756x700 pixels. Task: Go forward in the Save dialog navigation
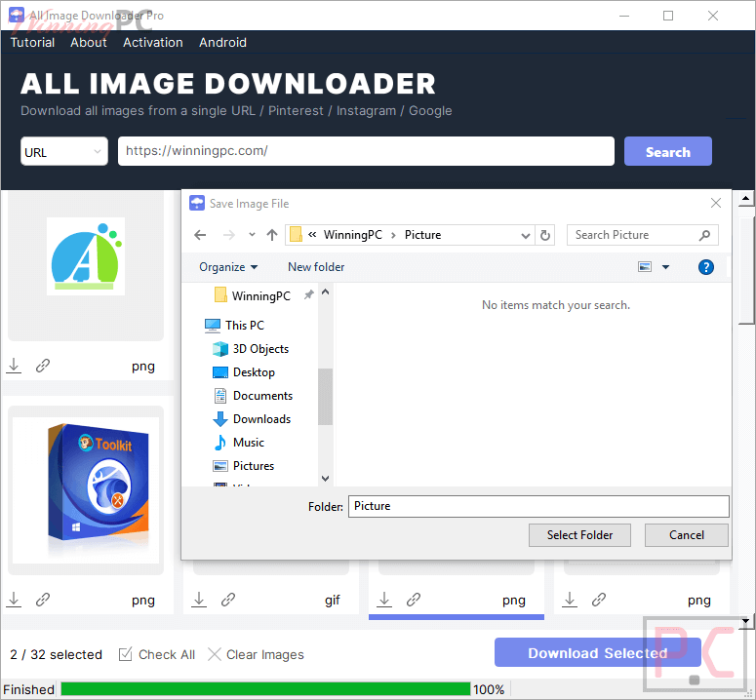coord(229,235)
